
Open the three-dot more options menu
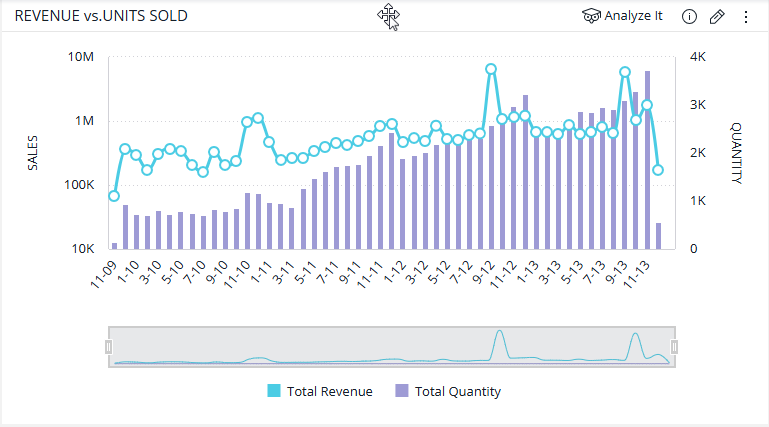tap(745, 16)
